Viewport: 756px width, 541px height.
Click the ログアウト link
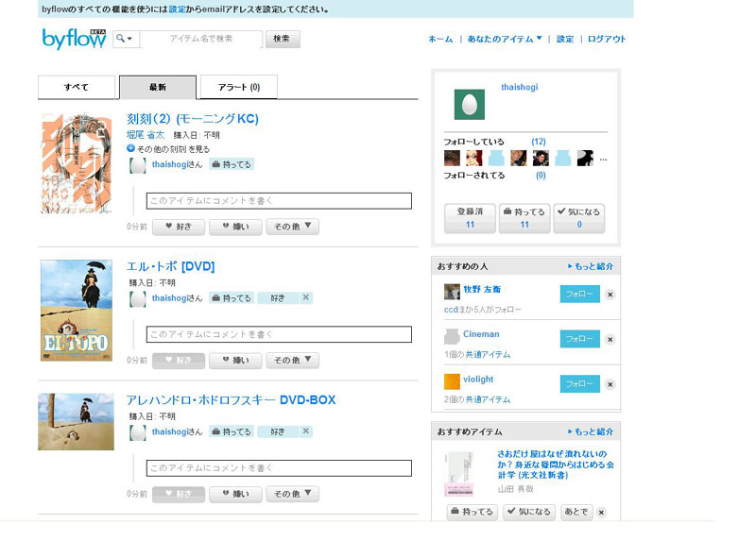pyautogui.click(x=607, y=40)
